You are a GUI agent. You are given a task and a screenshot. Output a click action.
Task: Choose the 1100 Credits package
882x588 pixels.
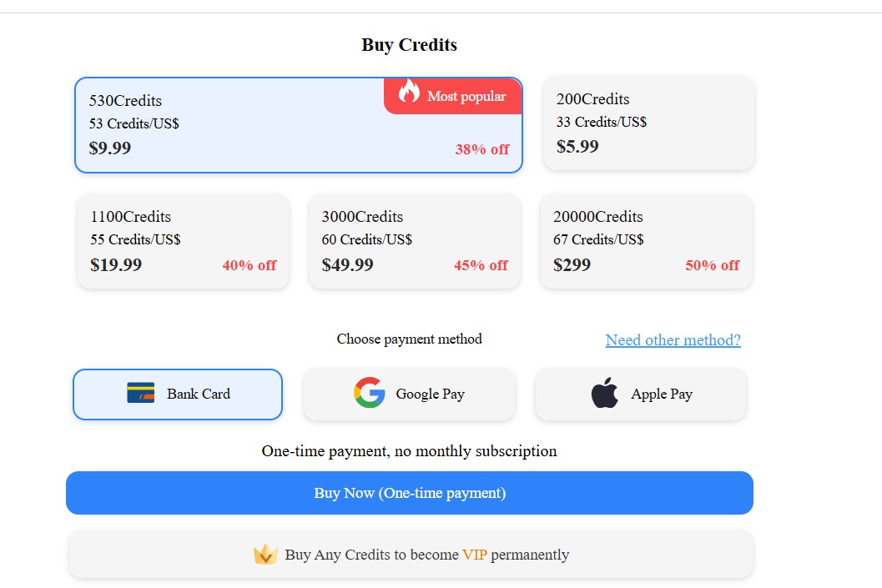183,242
